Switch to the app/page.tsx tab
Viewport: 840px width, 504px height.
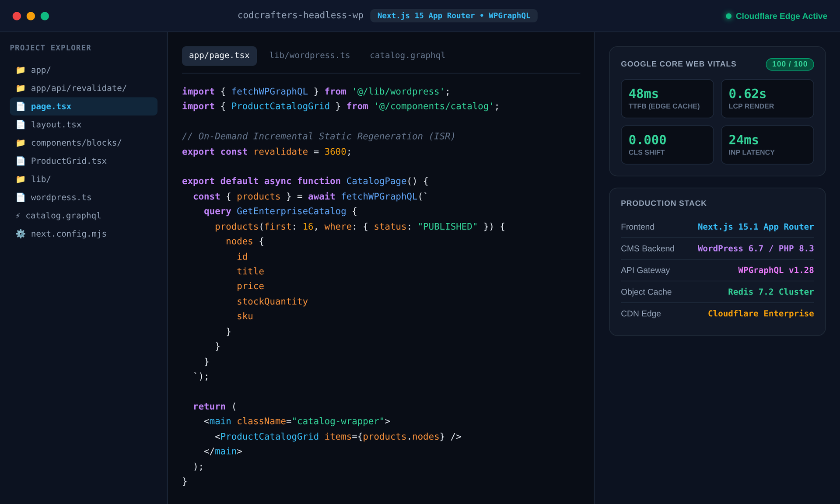219,56
